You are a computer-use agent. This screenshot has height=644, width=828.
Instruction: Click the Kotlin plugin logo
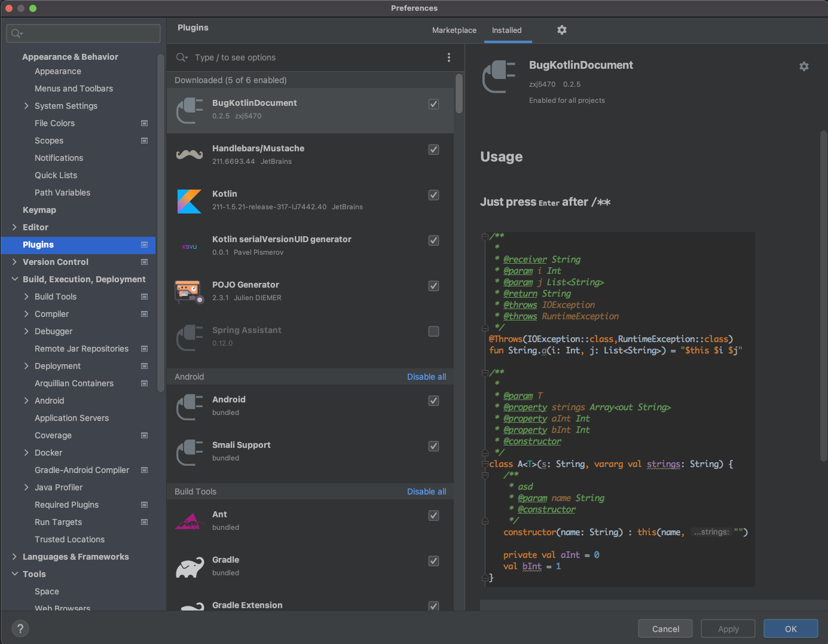[x=190, y=201]
